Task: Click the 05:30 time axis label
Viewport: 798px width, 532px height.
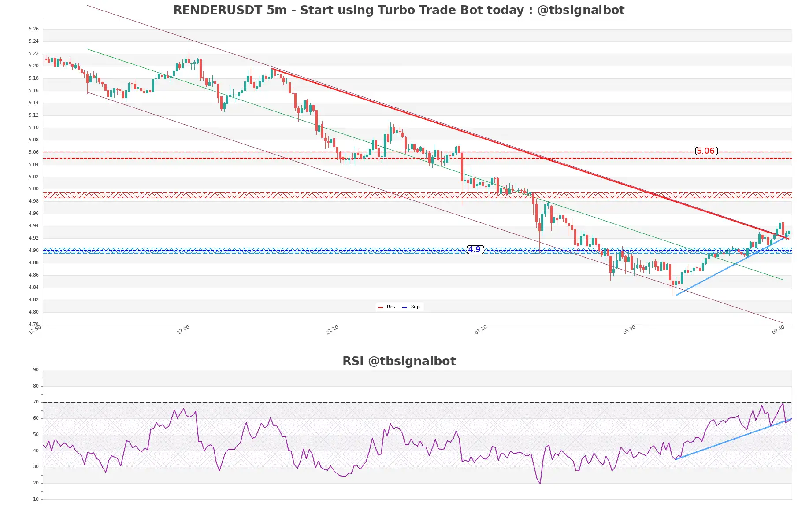Action: pyautogui.click(x=629, y=330)
